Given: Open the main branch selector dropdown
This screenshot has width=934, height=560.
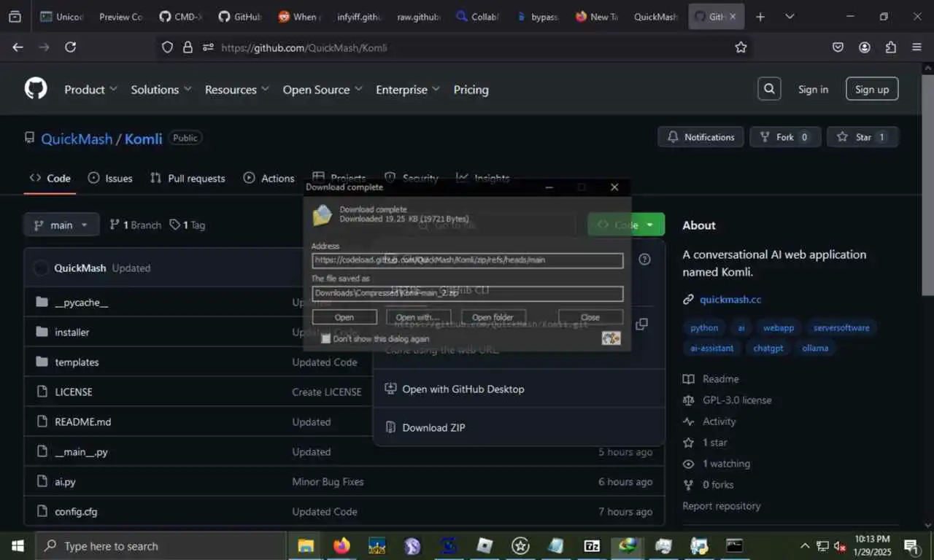Looking at the screenshot, I should click(x=61, y=225).
